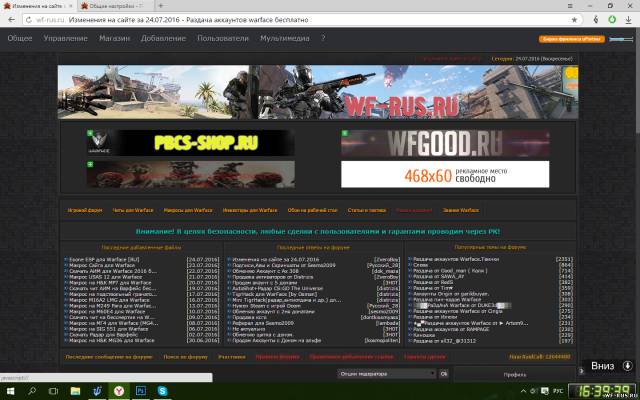Screen dimensions: 640x400
Task: Open the new tab plus button
Action: [x=160, y=5]
